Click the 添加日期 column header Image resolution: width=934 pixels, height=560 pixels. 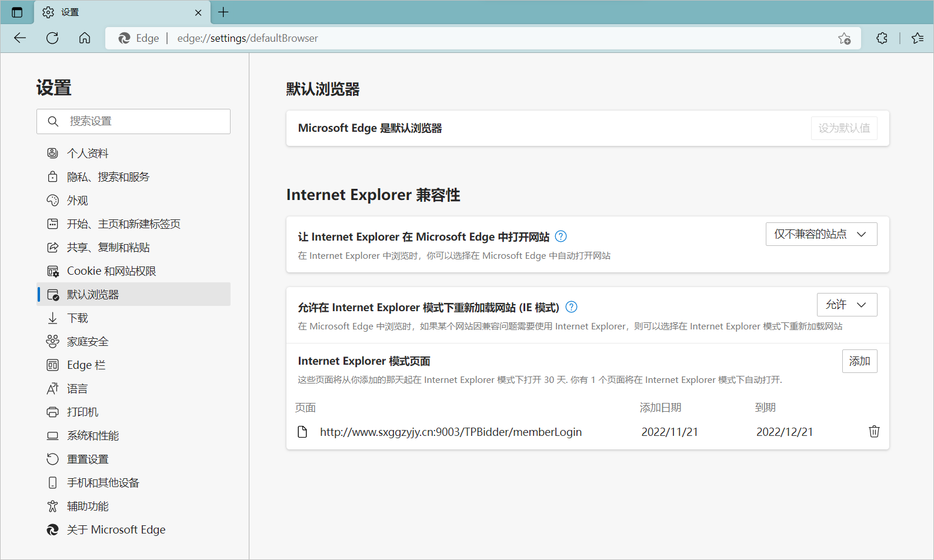tap(661, 408)
